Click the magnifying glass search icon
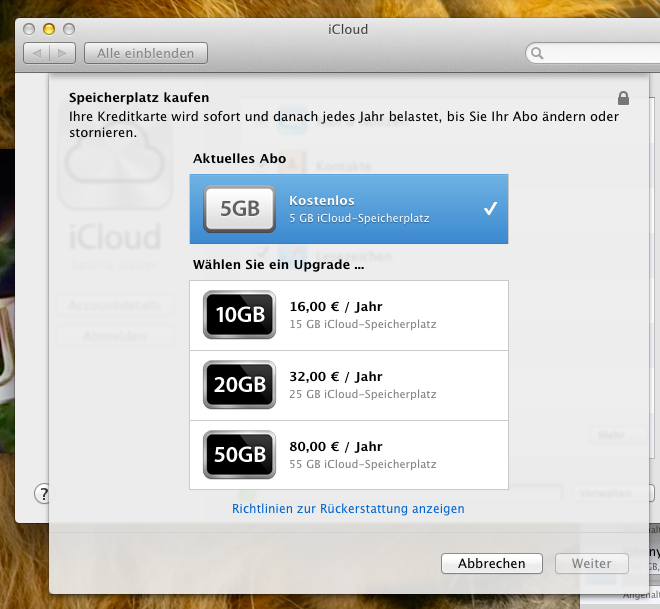Viewport: 660px width, 609px height. coord(537,53)
